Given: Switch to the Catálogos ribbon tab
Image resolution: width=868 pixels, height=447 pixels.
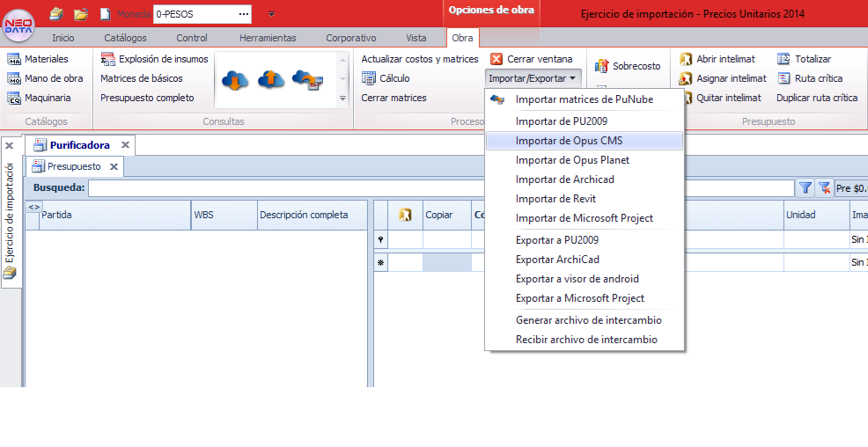Looking at the screenshot, I should (x=125, y=38).
